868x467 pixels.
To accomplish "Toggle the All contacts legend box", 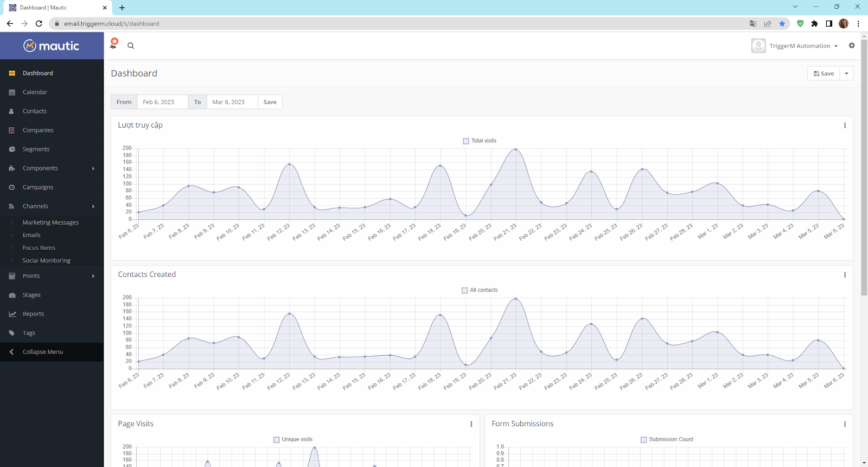I will pos(464,291).
